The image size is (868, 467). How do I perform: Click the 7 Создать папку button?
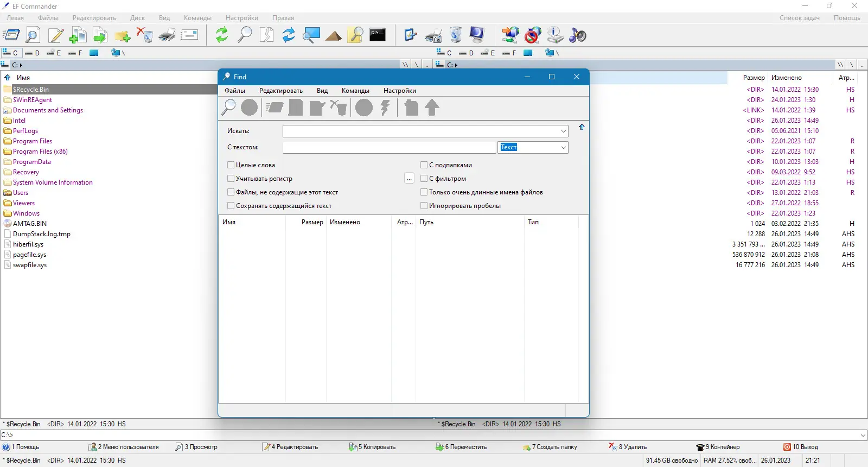550,447
